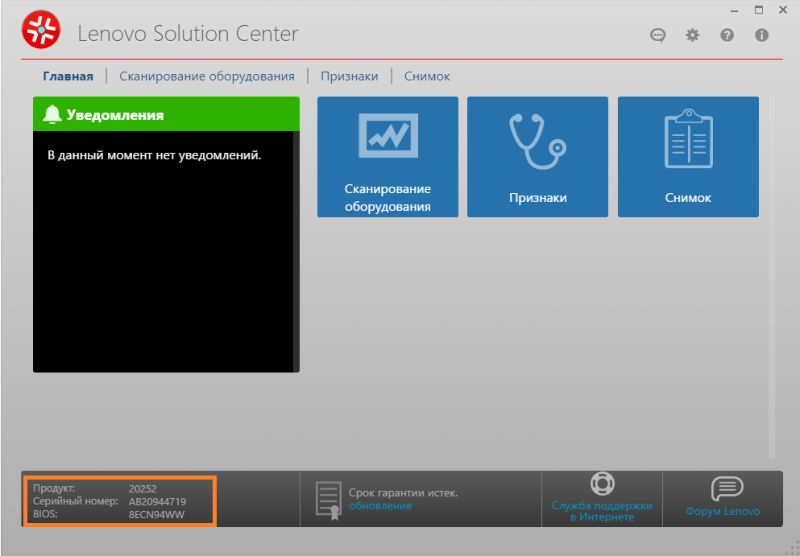
Task: Follow the обновление warranty link
Action: pos(380,506)
